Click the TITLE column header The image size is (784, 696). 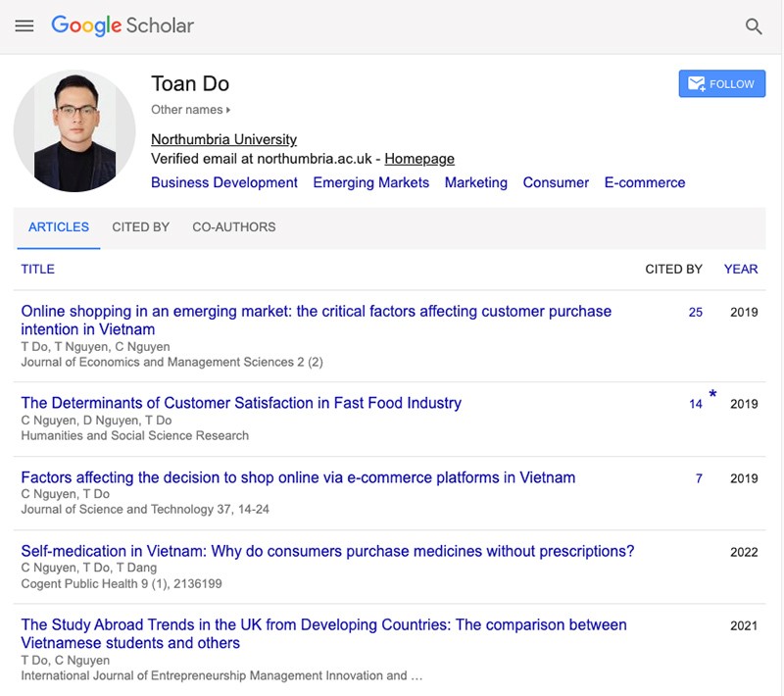click(x=39, y=269)
